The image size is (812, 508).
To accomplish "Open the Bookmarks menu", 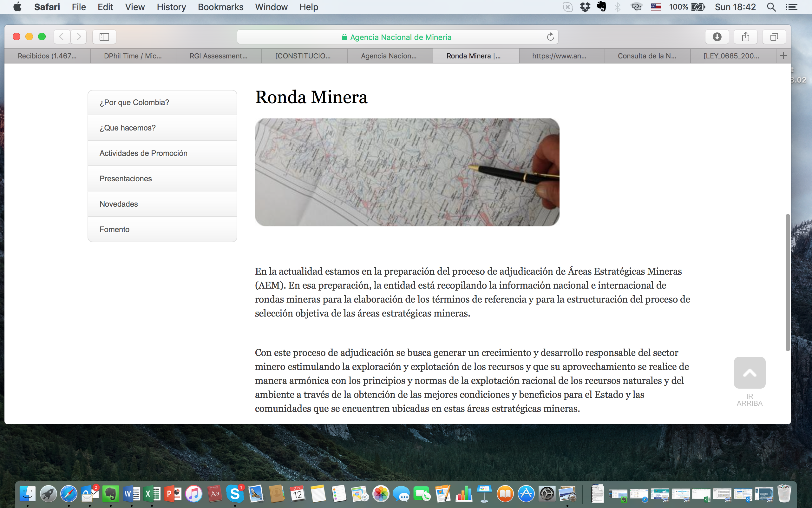I will pos(220,7).
